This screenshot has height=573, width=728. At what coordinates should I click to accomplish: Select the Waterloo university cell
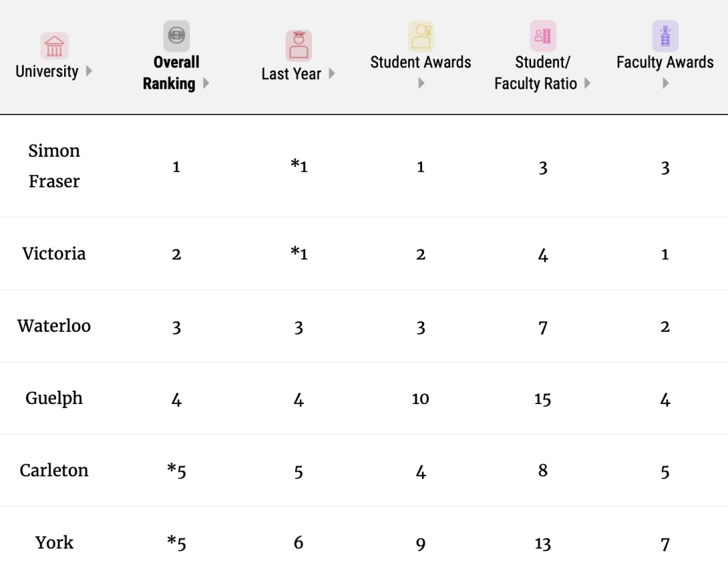[54, 326]
